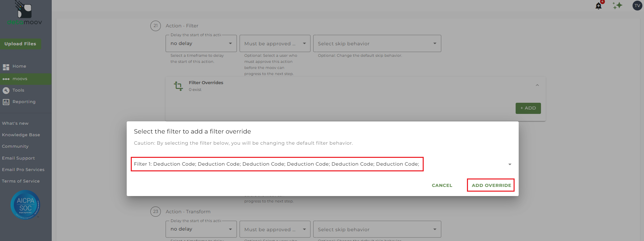This screenshot has width=644, height=241.
Task: Click the Reporting chart icon
Action: 6,102
